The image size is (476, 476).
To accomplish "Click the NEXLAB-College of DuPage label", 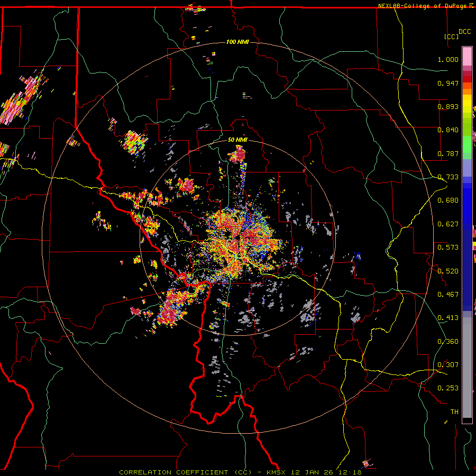I will [x=422, y=6].
